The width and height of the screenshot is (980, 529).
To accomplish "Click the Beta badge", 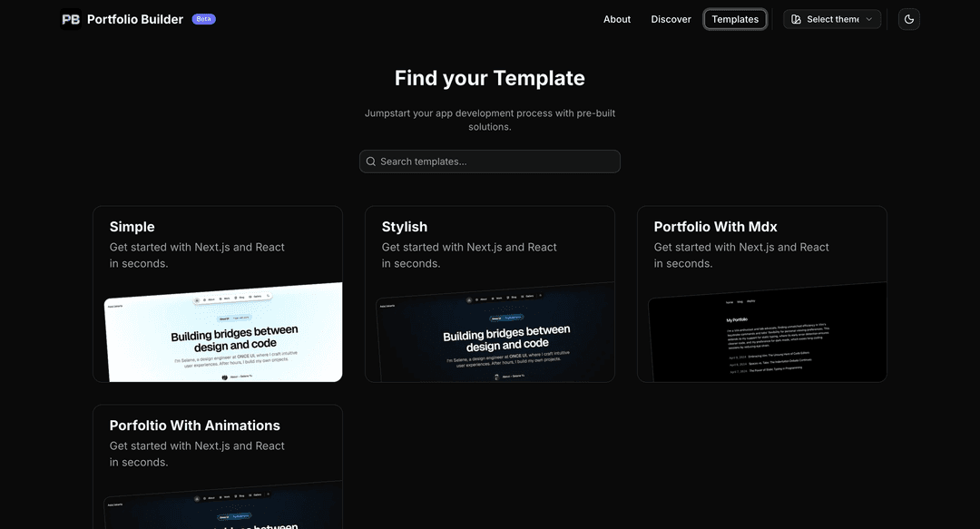I will [204, 19].
